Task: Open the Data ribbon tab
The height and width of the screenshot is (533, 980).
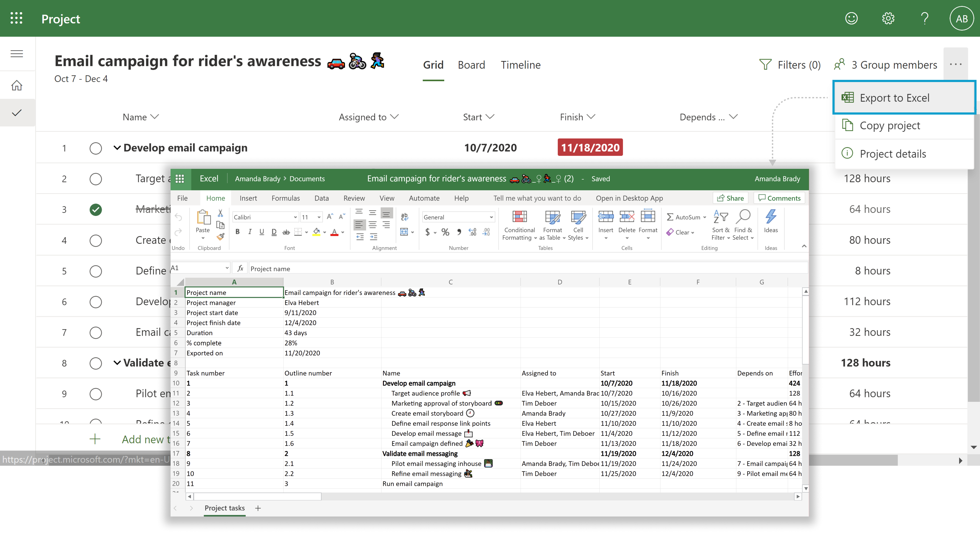Action: [x=321, y=198]
